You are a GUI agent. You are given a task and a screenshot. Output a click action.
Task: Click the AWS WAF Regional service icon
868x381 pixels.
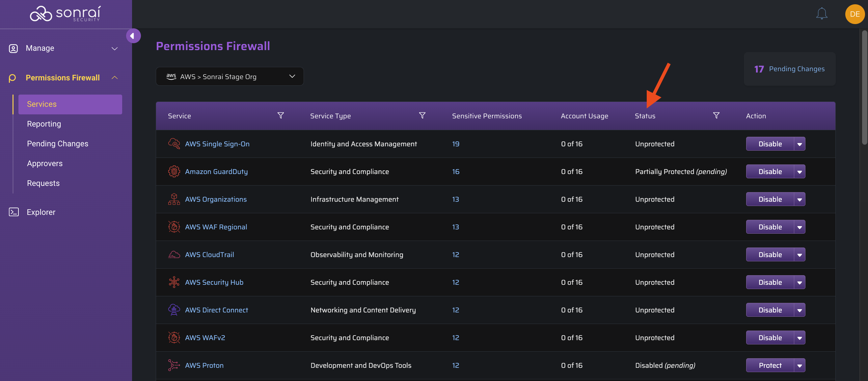[x=174, y=226]
